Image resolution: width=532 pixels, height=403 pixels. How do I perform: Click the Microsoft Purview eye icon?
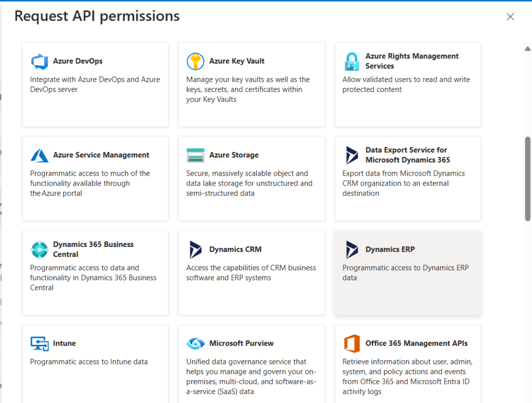pos(195,344)
